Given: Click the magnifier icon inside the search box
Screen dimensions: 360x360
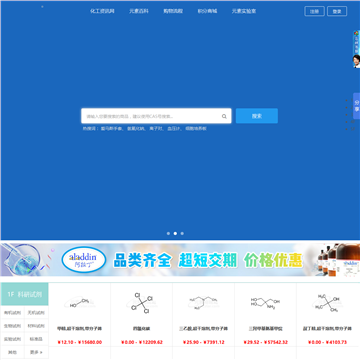Looking at the screenshot, I should tap(224, 116).
